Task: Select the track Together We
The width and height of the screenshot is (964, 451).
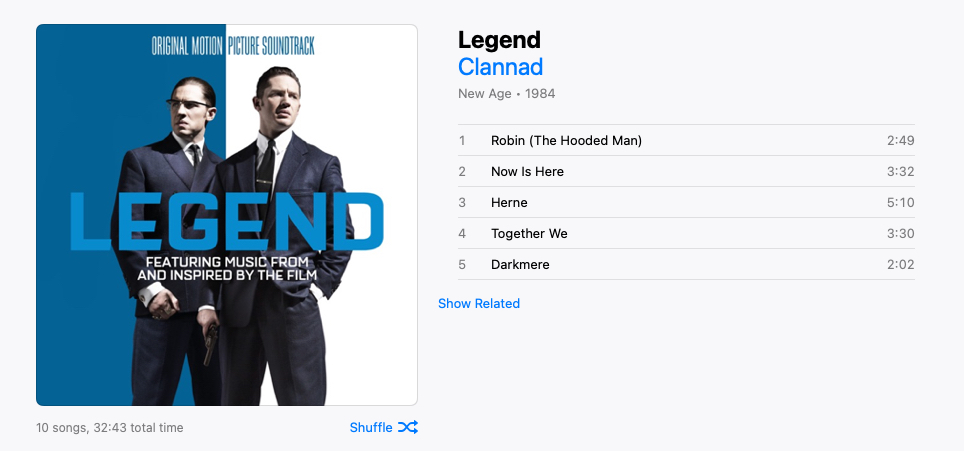Action: coord(686,233)
